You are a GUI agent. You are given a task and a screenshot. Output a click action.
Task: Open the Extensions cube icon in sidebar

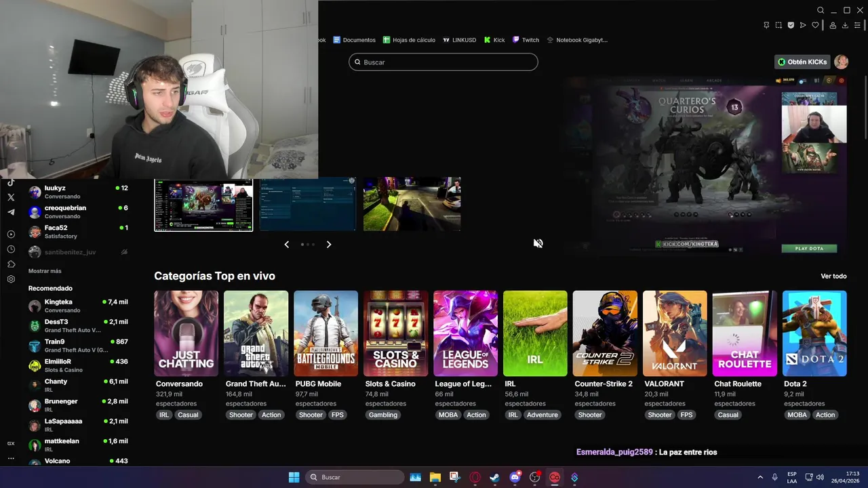[11, 264]
